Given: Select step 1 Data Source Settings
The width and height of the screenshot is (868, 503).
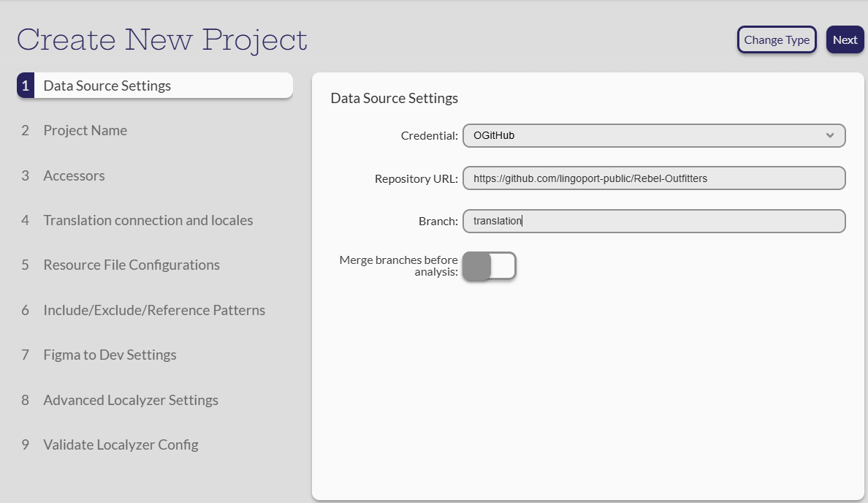Looking at the screenshot, I should tap(154, 86).
